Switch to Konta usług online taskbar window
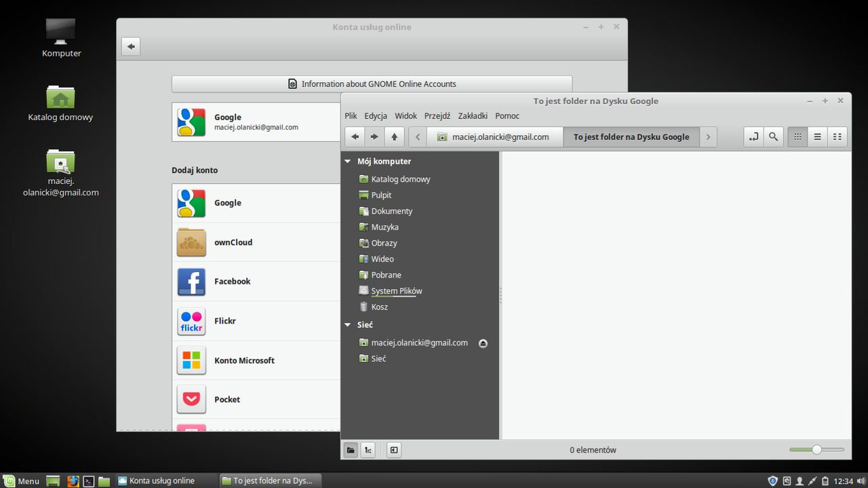The height and width of the screenshot is (488, 868). [166, 481]
